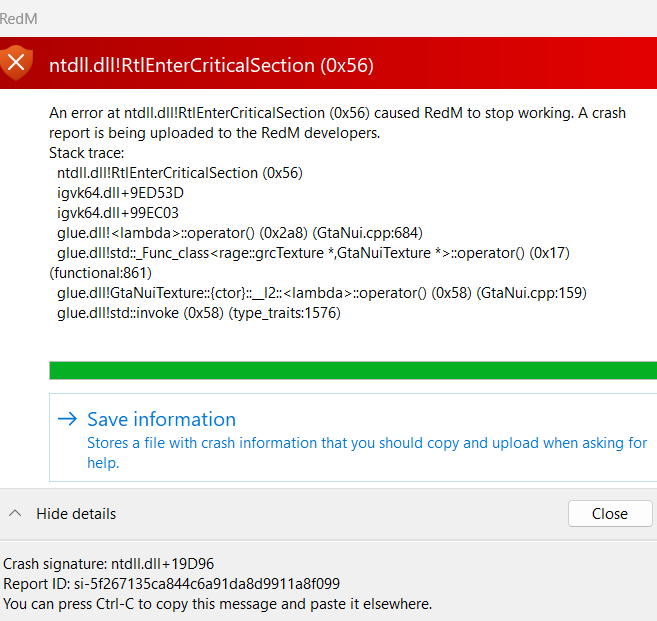Click the blue arrow beside Save information
The width and height of the screenshot is (657, 621).
click(x=67, y=419)
